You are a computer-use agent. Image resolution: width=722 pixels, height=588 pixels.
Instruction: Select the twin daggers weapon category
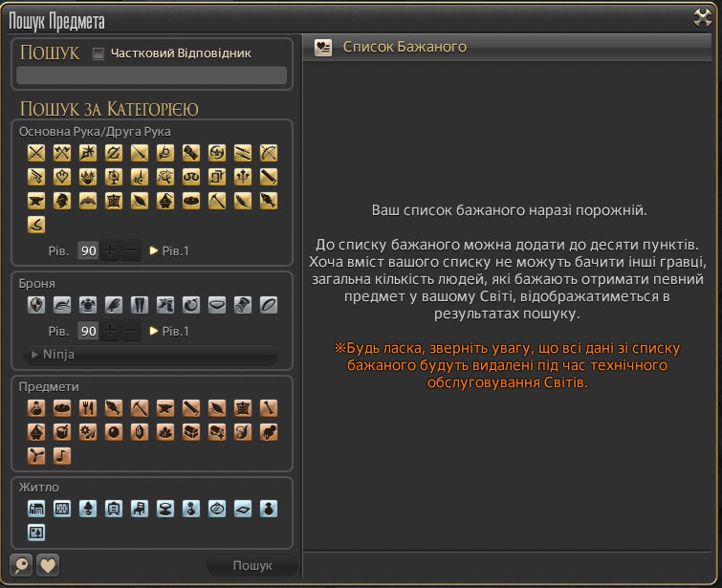point(243,153)
